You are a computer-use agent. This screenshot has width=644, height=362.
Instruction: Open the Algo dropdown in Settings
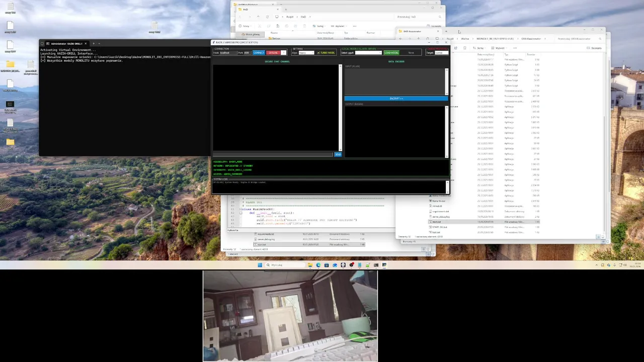[306, 53]
